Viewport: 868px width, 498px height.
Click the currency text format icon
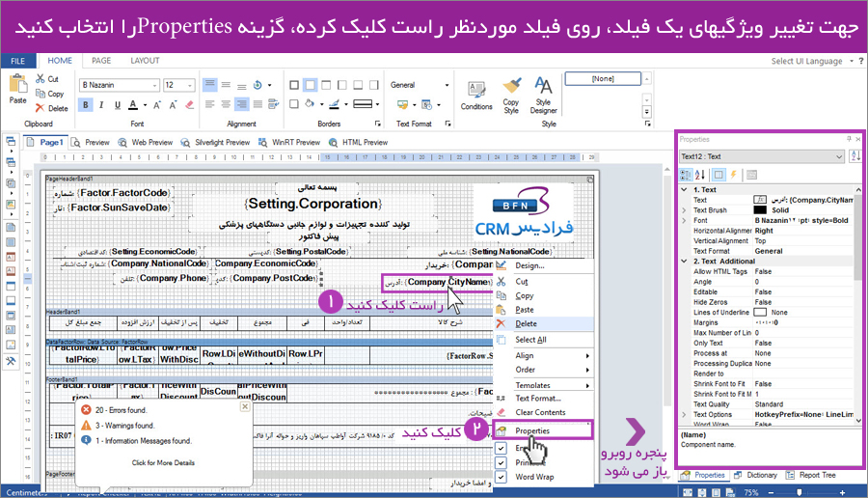402,104
